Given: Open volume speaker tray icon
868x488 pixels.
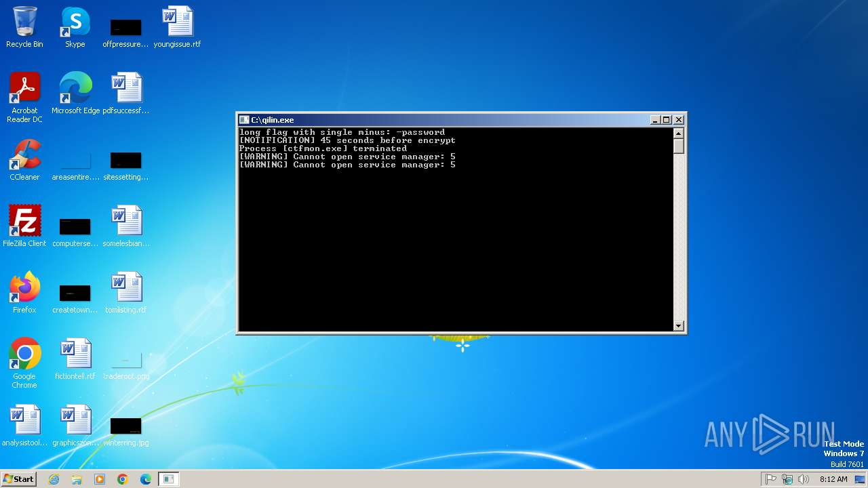Looking at the screenshot, I should [804, 479].
